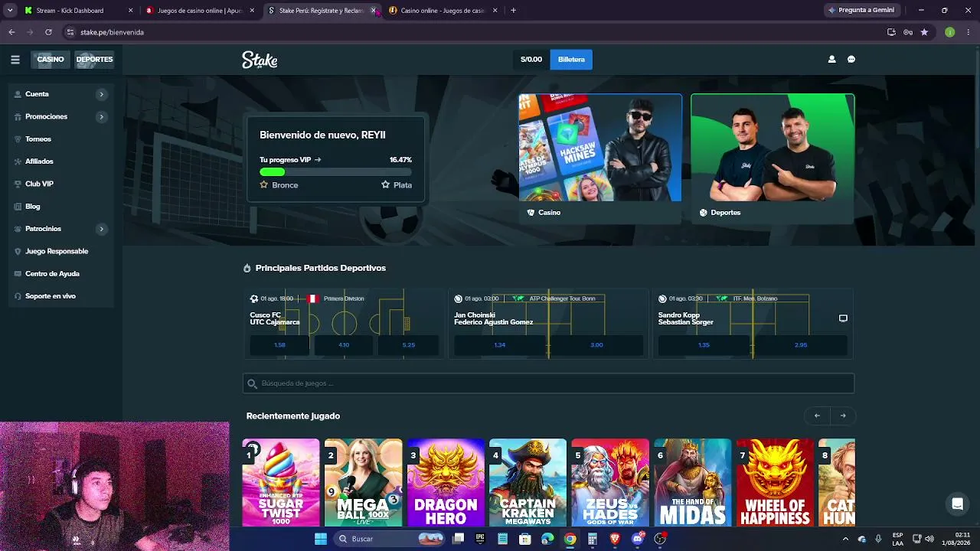Image resolution: width=980 pixels, height=551 pixels.
Task: Go back to previous page
Action: [x=11, y=32]
